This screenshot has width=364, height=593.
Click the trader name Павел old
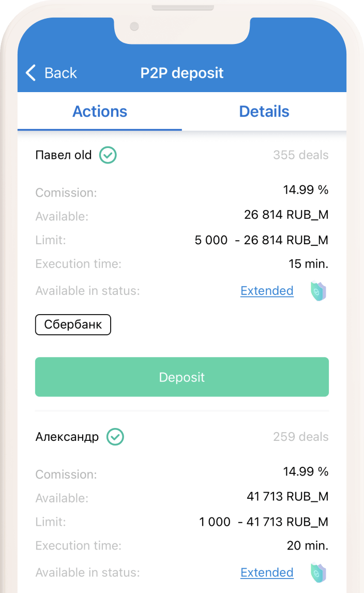(64, 155)
